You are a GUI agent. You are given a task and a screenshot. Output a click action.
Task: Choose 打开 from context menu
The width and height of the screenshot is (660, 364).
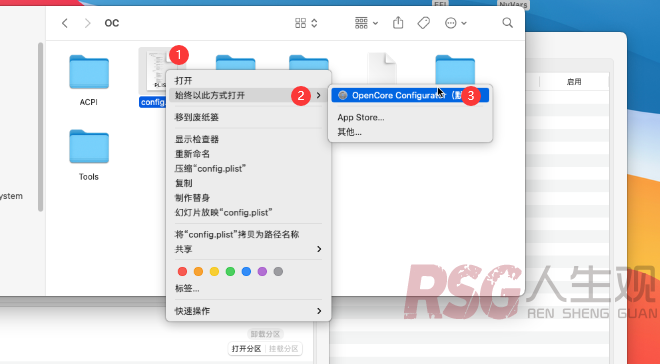[248, 80]
